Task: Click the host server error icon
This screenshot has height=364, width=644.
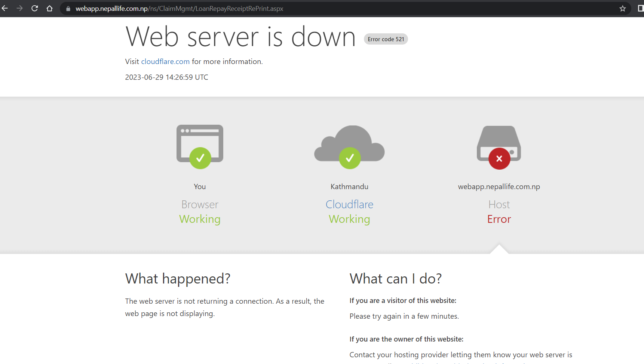Action: pyautogui.click(x=499, y=140)
